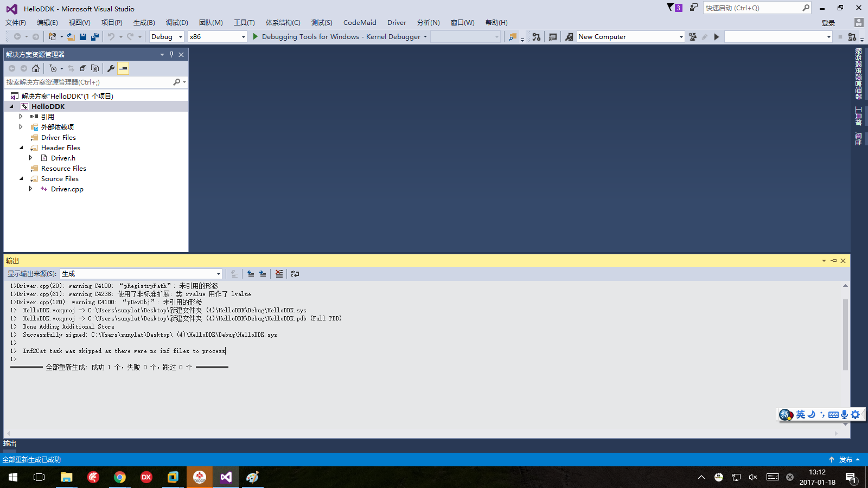Click the account avatar icon beside 登录
Viewport: 868px width, 488px height.
click(x=858, y=22)
